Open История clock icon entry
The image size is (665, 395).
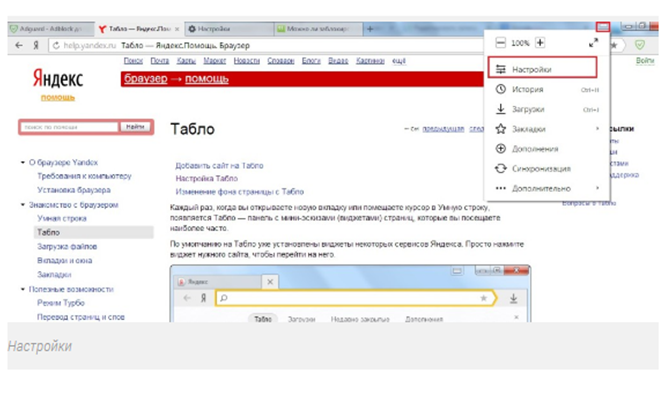point(547,90)
